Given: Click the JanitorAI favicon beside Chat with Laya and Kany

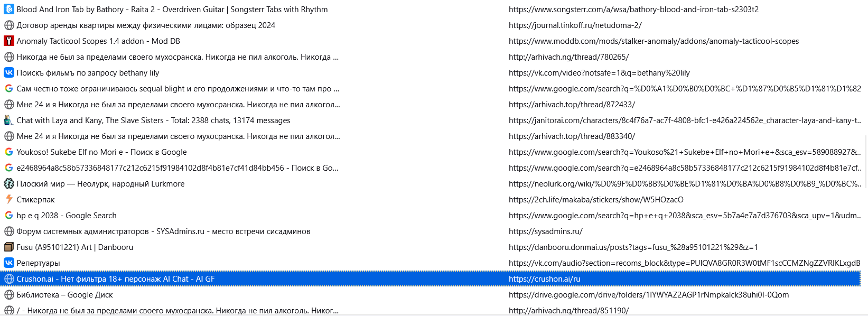Looking at the screenshot, I should click(9, 120).
